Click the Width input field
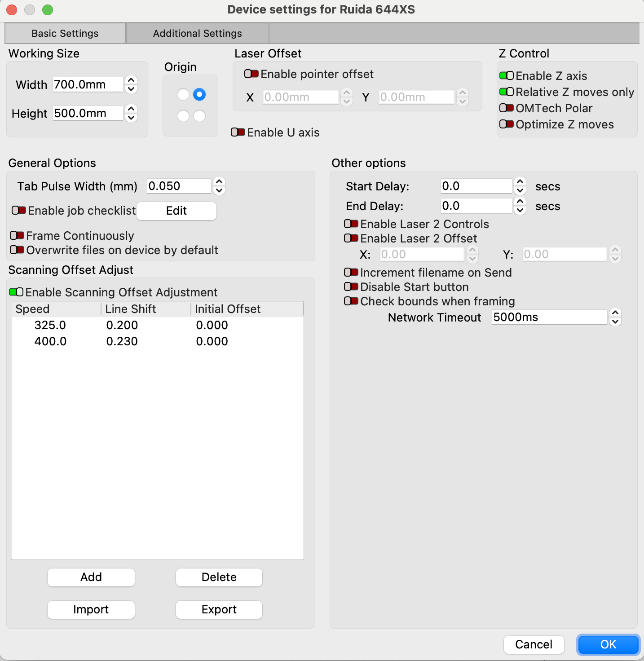 (88, 84)
